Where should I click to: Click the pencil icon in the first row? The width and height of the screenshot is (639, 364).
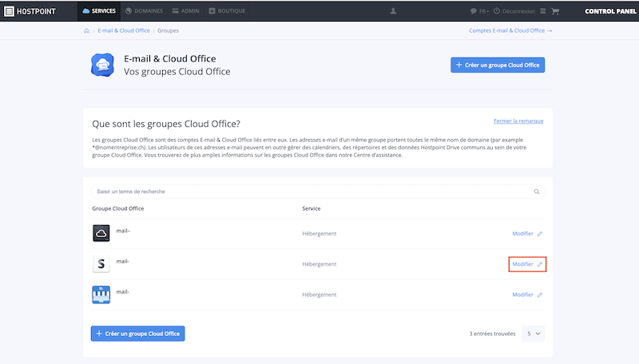tap(540, 234)
